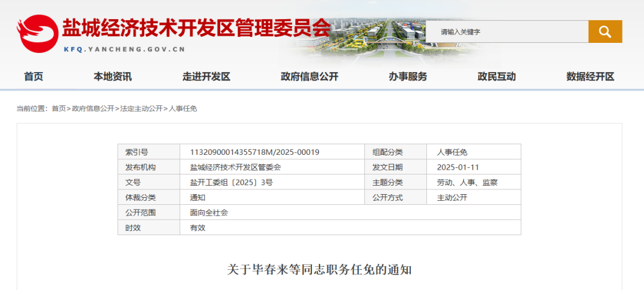Click the 体裁分类 label cell
644x290 pixels.
point(148,197)
